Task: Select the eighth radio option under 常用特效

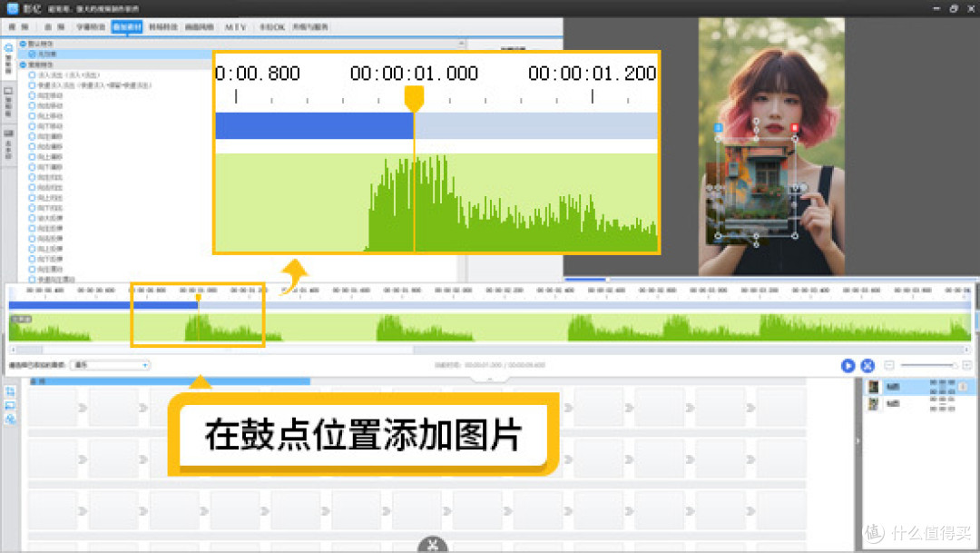Action: coord(32,146)
